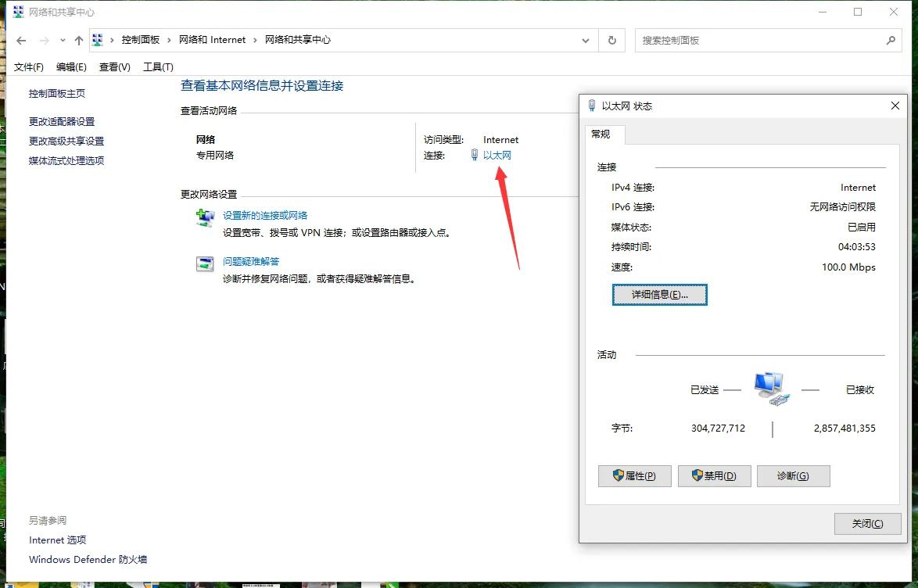Expand the breadcrumb arrow after 控制面板

pyautogui.click(x=169, y=40)
